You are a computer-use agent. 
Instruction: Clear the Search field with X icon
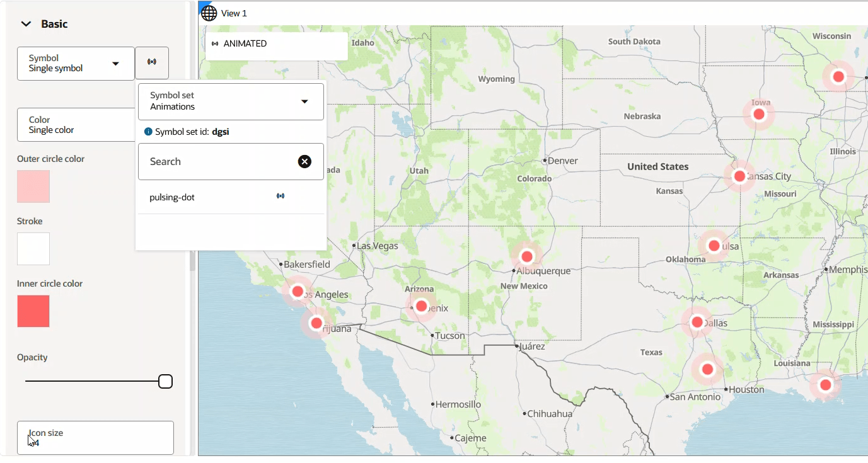pos(304,162)
